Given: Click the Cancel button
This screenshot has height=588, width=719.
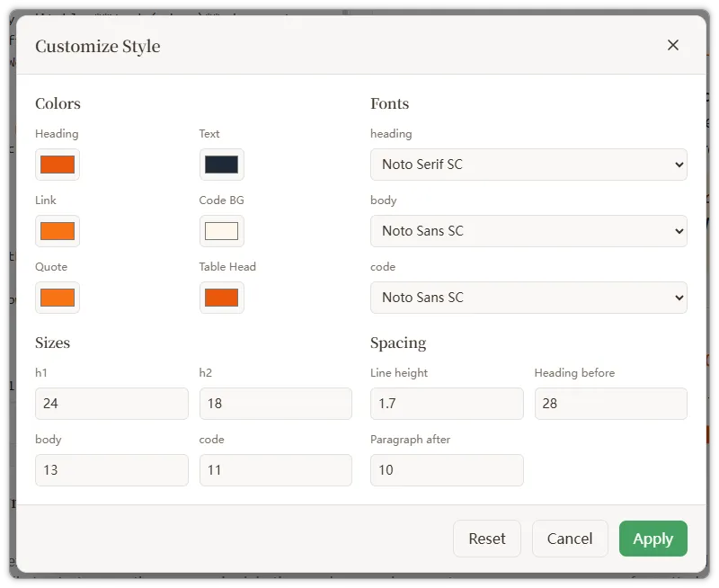Looking at the screenshot, I should (x=570, y=538).
